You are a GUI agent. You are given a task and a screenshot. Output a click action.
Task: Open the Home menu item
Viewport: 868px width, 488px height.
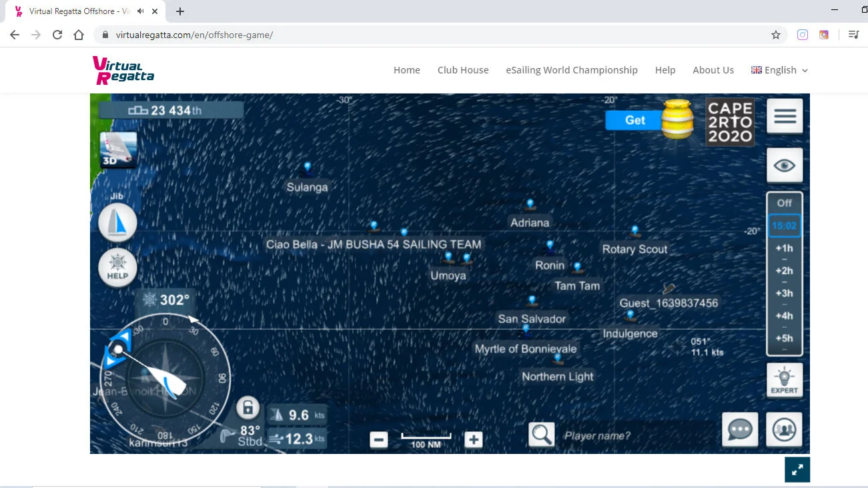(x=407, y=70)
